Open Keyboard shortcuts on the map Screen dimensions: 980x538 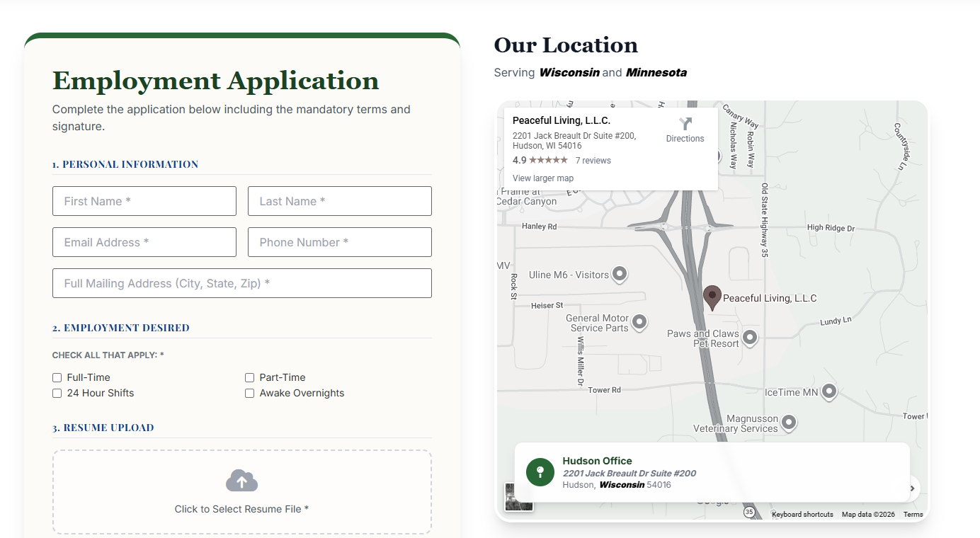click(802, 515)
